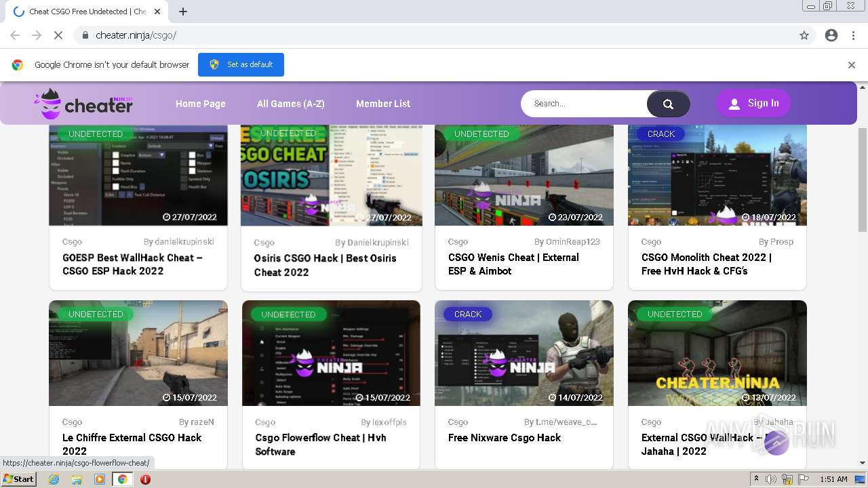Screen dimensions: 868x488
Task: Click the Le Chiffre thumbnail image
Action: point(138,353)
